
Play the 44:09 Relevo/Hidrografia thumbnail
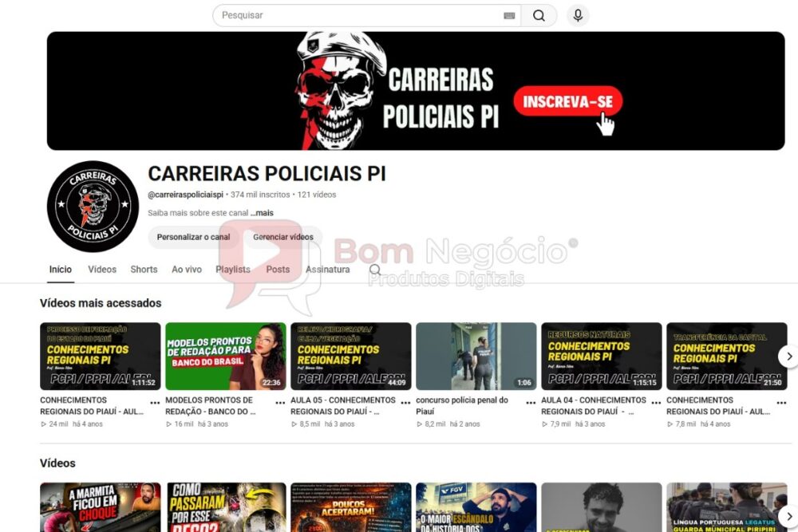350,356
